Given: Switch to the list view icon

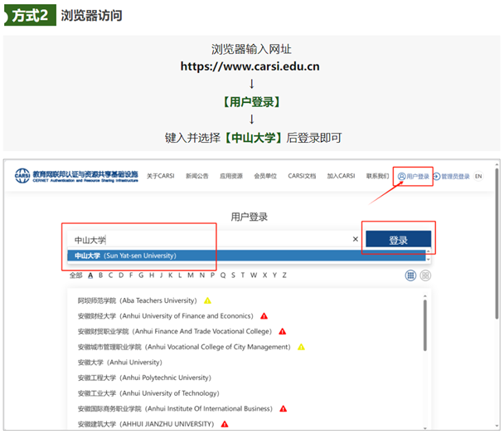Looking at the screenshot, I should (410, 276).
